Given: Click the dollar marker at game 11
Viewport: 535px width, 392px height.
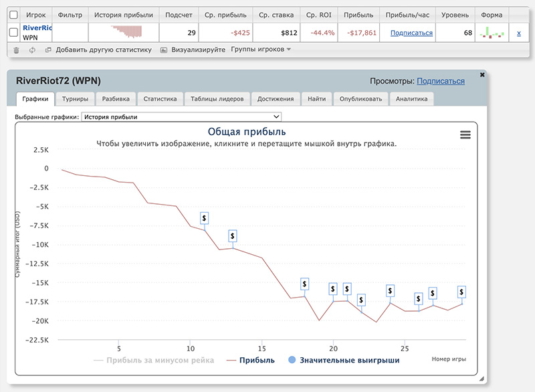Looking at the screenshot, I should point(205,219).
